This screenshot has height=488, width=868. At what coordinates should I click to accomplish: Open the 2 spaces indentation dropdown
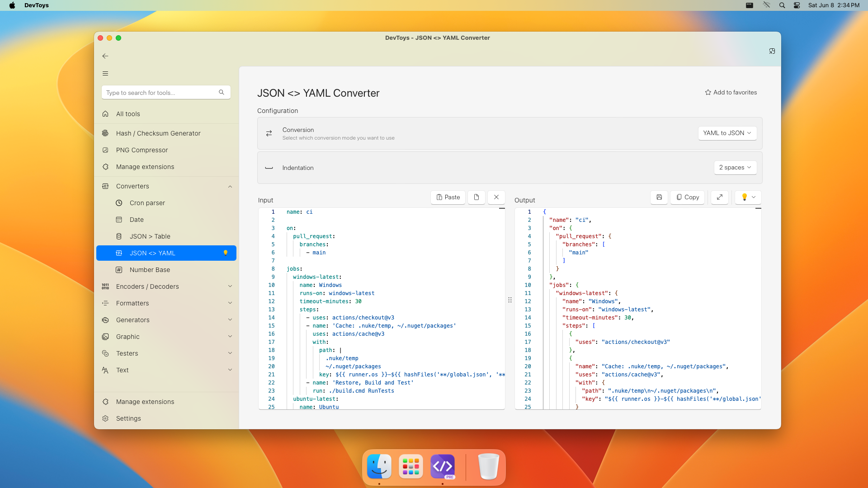(x=736, y=168)
